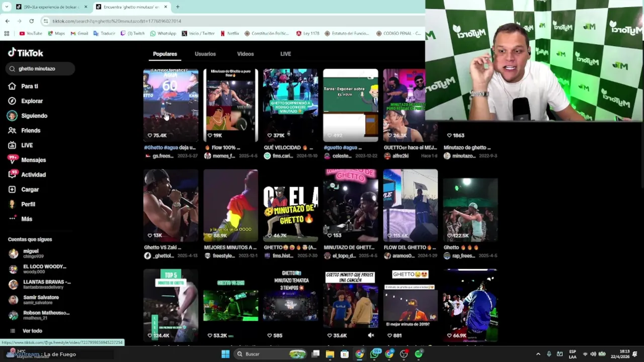Image resolution: width=644 pixels, height=362 pixels.
Task: Open the Ley 1178 bookmark
Action: coord(308,34)
